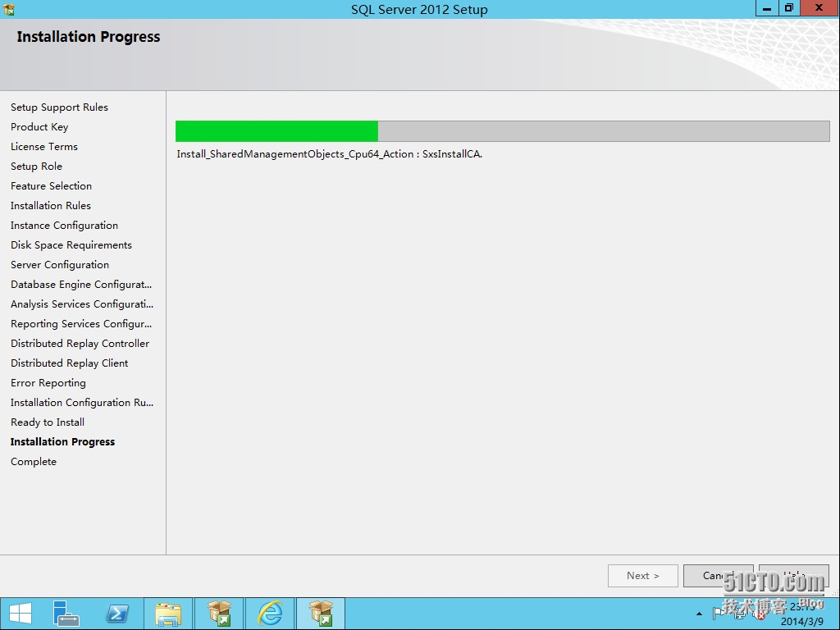The width and height of the screenshot is (840, 630).
Task: Show hidden system tray icons arrow
Action: tap(699, 614)
